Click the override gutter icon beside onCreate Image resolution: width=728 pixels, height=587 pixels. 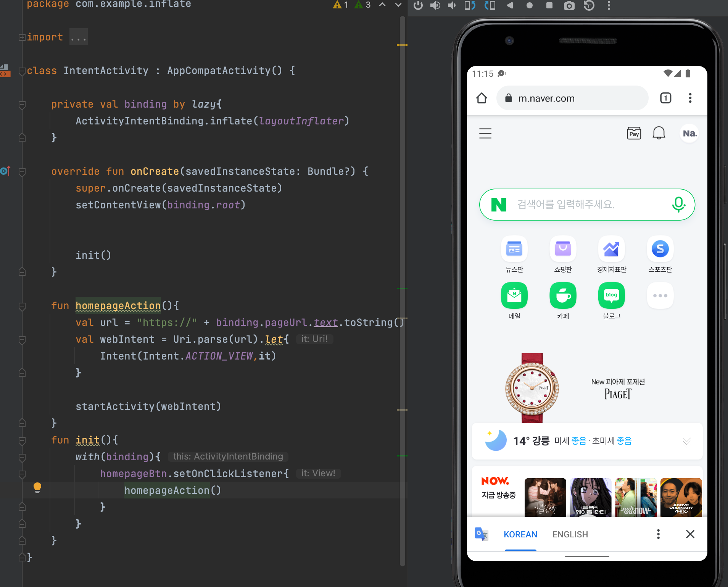5,171
